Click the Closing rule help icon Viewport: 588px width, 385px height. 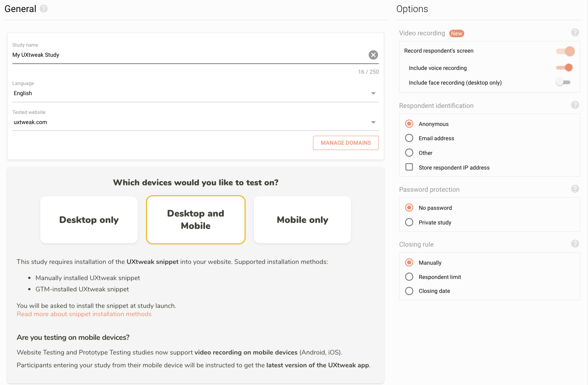click(x=575, y=244)
